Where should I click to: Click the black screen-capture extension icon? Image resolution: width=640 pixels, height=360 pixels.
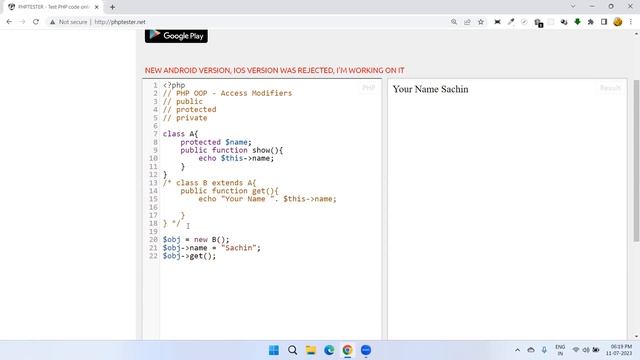pos(497,22)
